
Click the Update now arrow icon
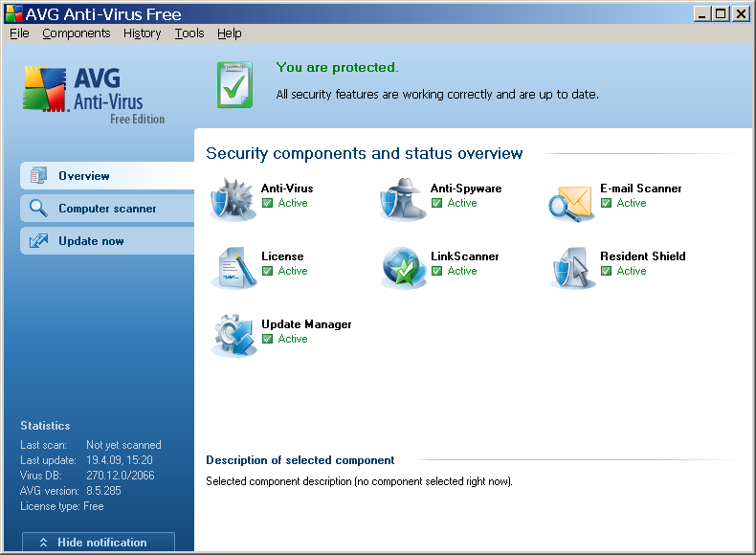pyautogui.click(x=38, y=240)
